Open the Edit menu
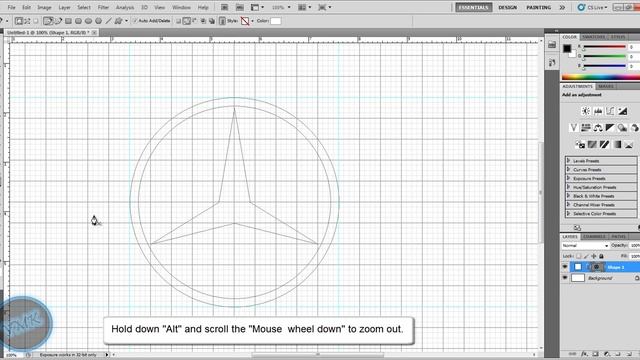Image resolution: width=640 pixels, height=360 pixels. coord(26,7)
